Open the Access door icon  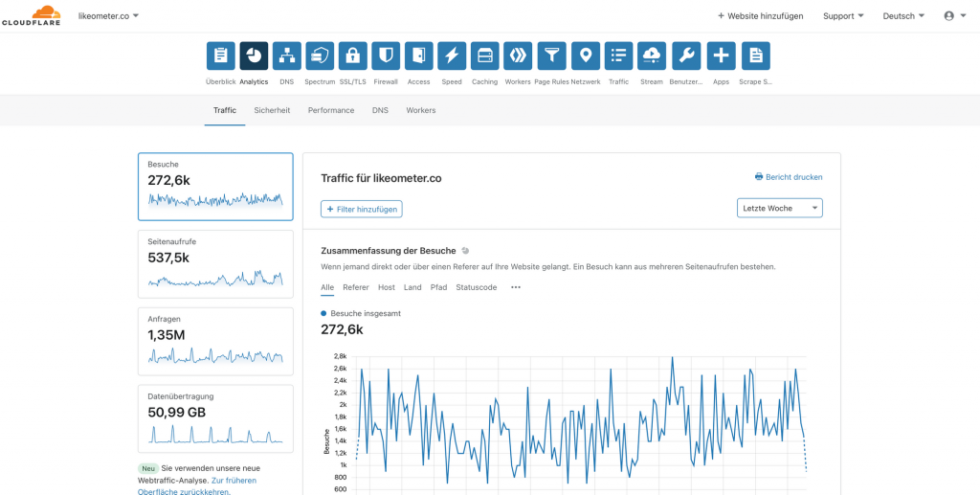point(419,56)
